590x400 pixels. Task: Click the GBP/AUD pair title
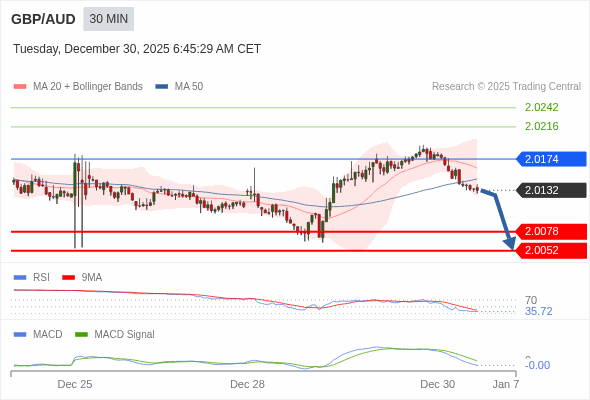43,19
